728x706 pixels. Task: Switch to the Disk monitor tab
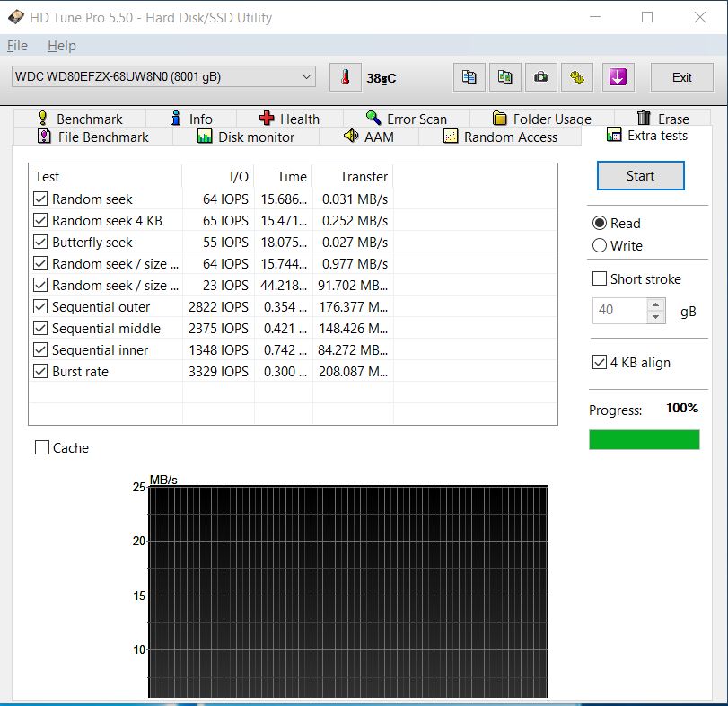[x=245, y=137]
